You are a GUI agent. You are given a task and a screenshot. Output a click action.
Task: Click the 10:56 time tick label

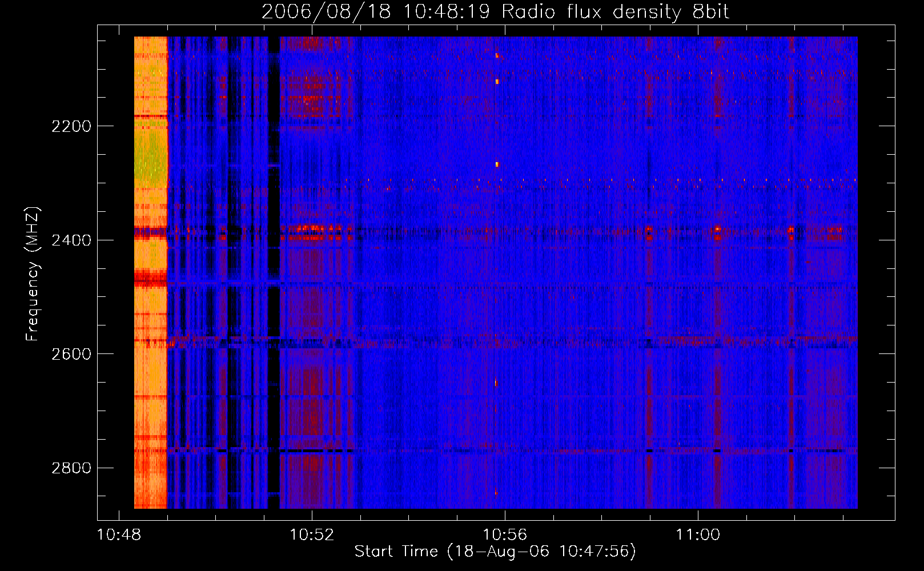505,535
